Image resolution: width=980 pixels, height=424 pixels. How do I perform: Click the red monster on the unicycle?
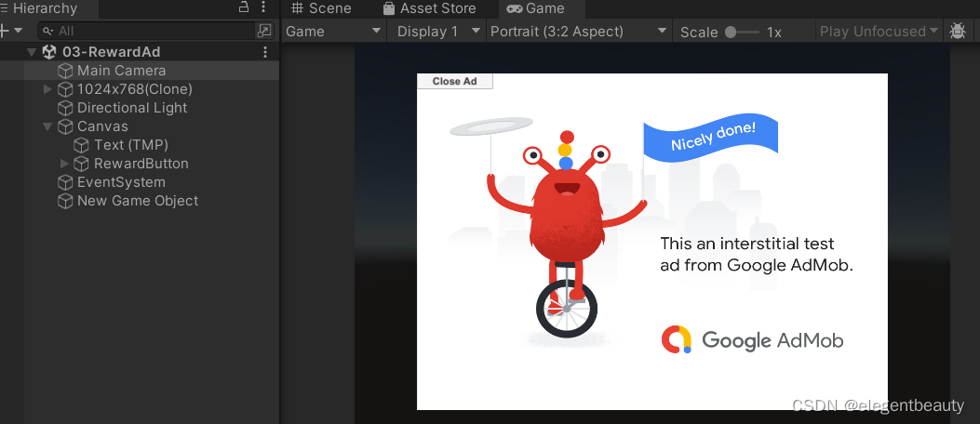pos(566,235)
